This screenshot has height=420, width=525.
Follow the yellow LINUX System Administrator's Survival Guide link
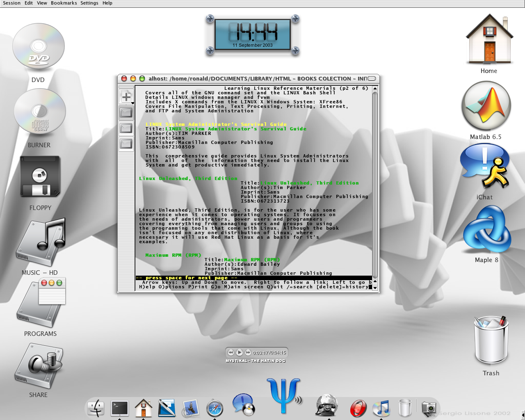click(216, 124)
